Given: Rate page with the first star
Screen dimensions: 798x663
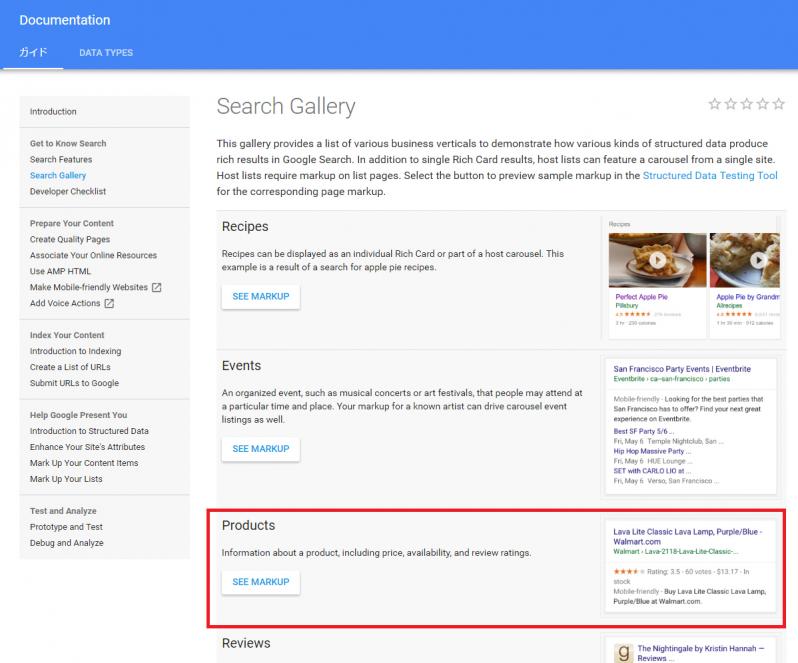Looking at the screenshot, I should click(715, 104).
